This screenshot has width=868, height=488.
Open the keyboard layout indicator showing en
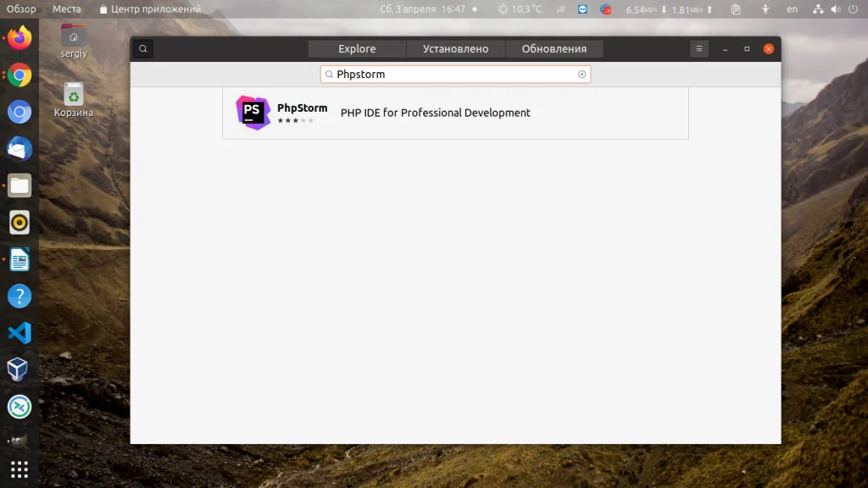pos(794,9)
